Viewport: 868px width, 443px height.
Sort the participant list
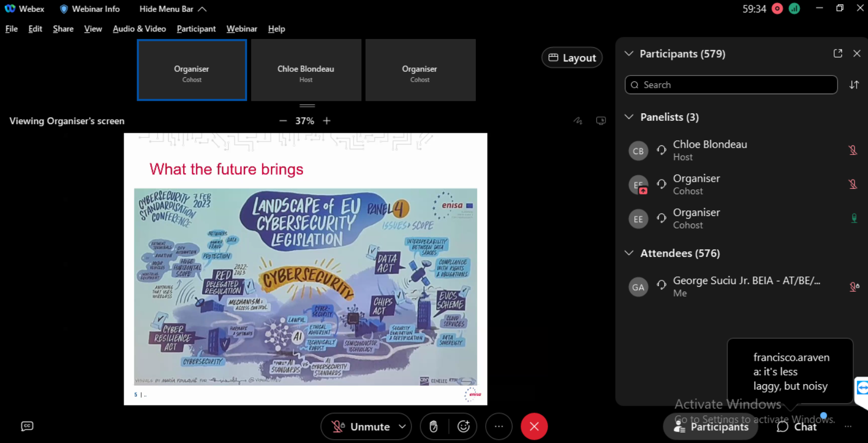coord(854,85)
